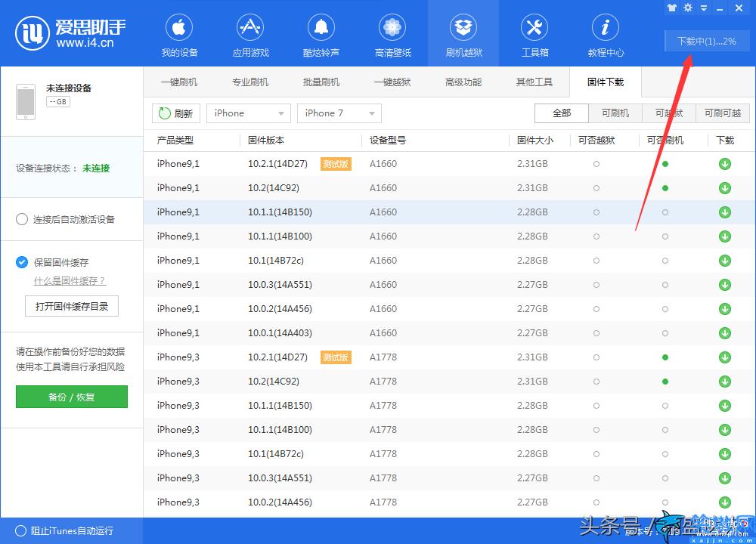Open 什么是固件缓存? help link

(x=70, y=281)
